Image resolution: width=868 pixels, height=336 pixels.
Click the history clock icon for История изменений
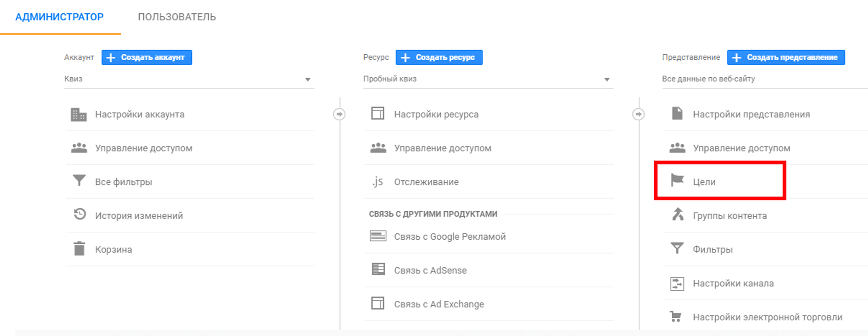point(80,214)
